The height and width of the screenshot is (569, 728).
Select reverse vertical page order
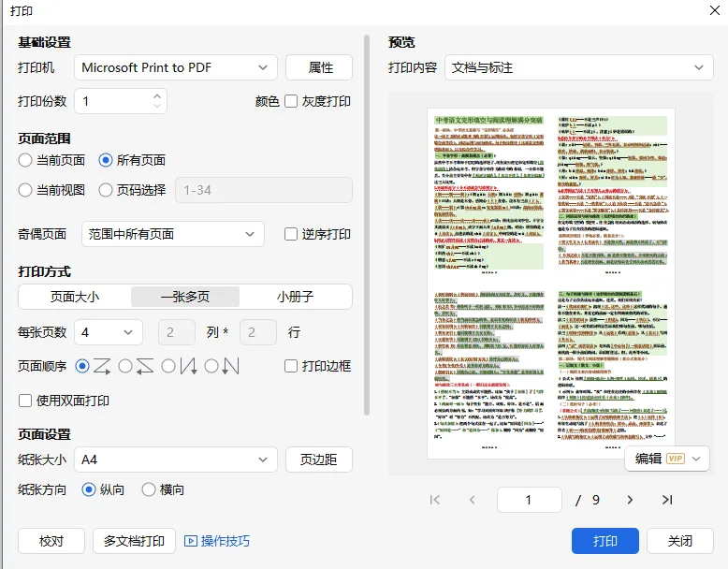[x=211, y=367]
